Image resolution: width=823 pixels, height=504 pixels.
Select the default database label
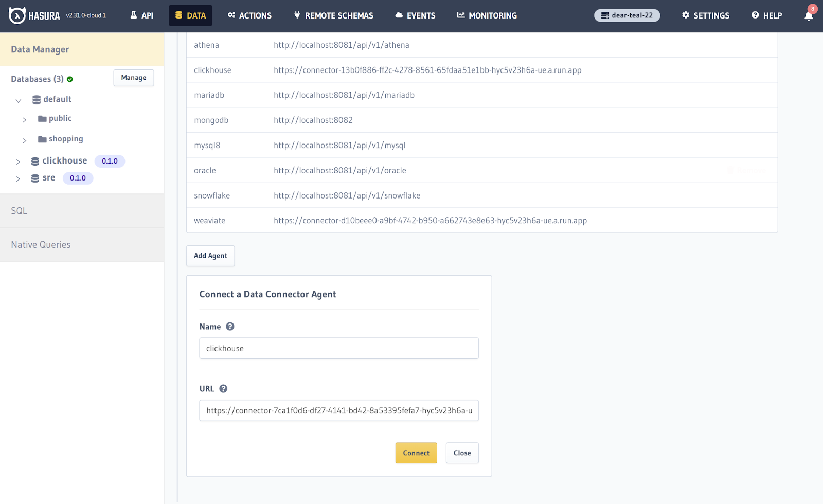click(58, 99)
